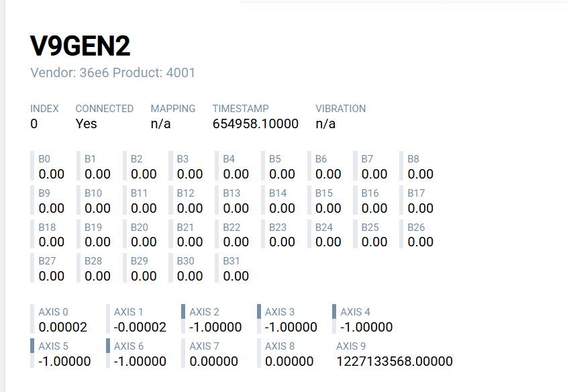Select the B13 button indicator
Viewport: 567px width, 392px height.
(235, 201)
